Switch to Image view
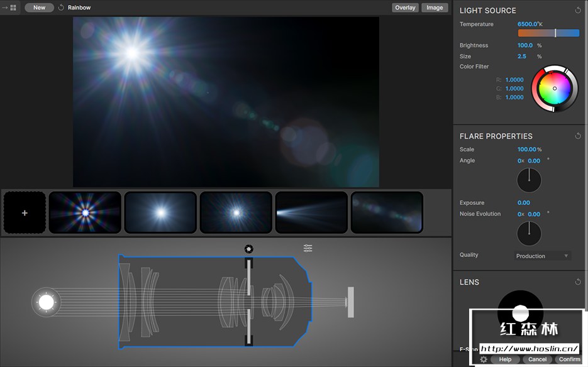588x367 pixels. pos(435,8)
